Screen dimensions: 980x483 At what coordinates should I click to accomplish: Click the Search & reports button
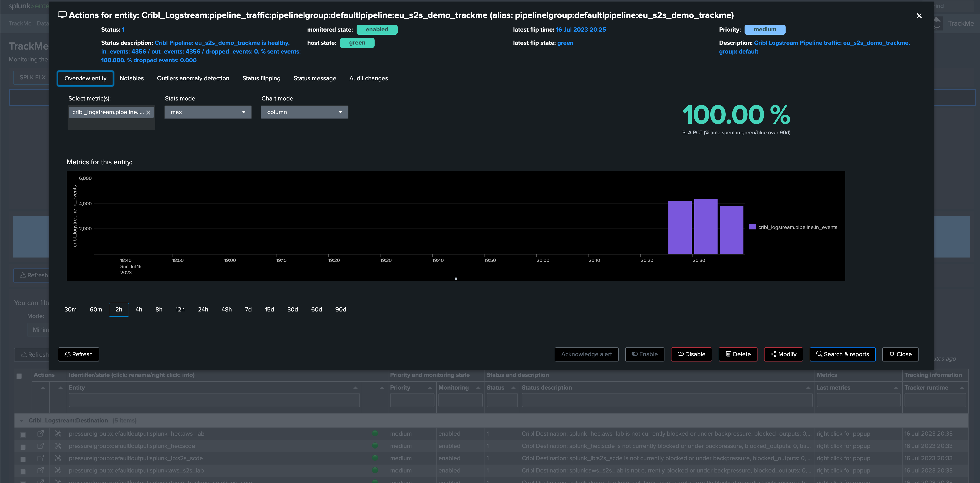click(842, 354)
